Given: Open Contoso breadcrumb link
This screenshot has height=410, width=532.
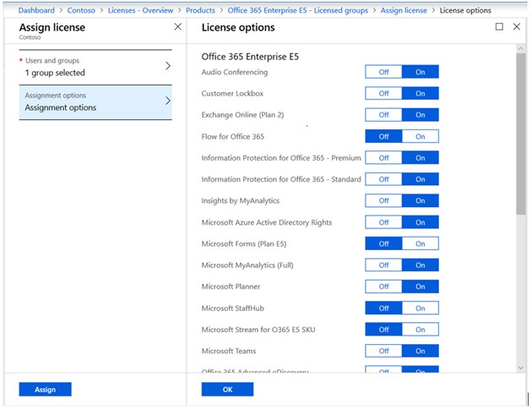Looking at the screenshot, I should [x=81, y=10].
